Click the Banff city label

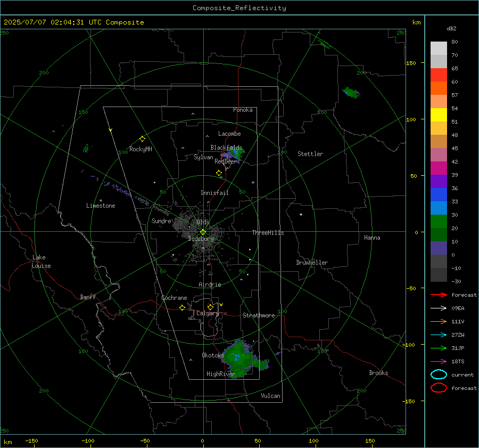[88, 297]
